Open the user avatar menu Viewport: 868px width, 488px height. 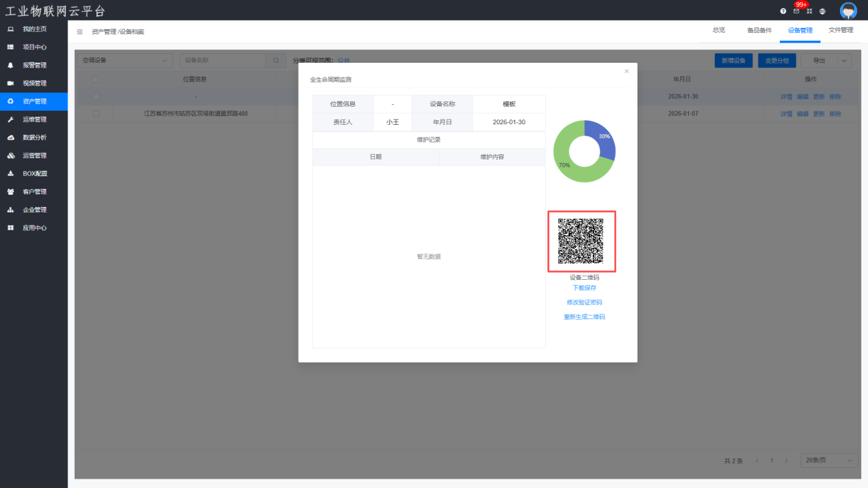[848, 11]
